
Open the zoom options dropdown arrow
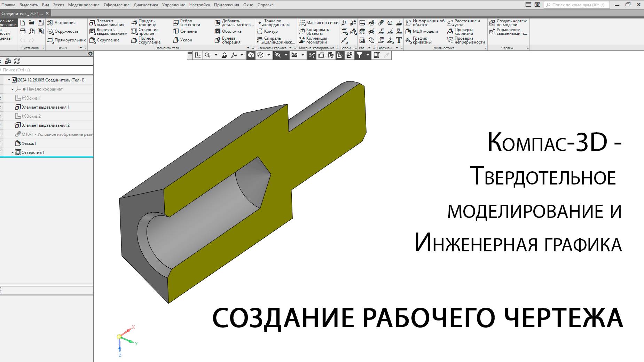point(216,55)
